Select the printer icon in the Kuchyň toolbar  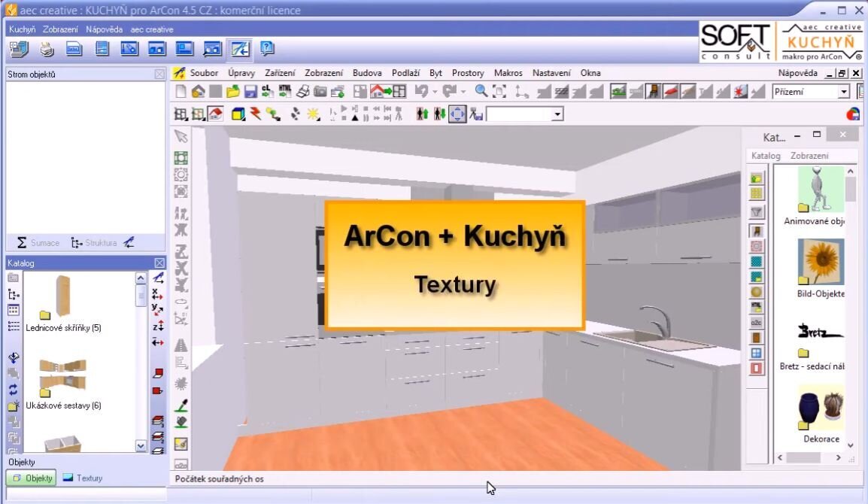[x=47, y=47]
